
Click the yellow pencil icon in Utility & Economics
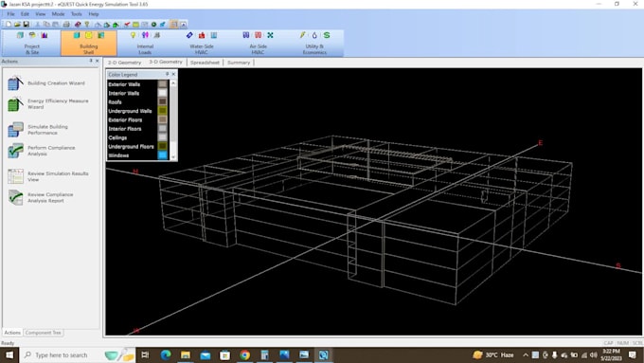tap(302, 35)
